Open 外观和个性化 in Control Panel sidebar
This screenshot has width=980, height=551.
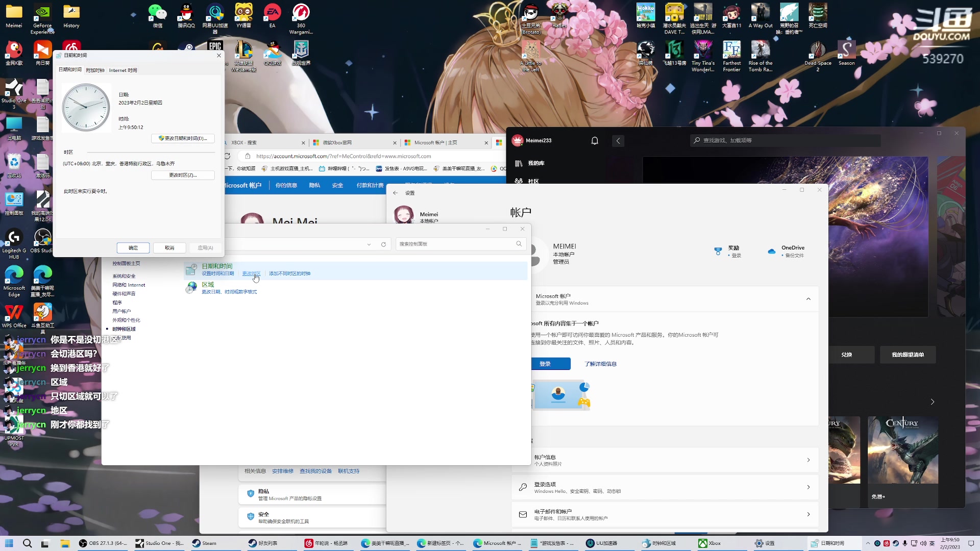pyautogui.click(x=126, y=320)
